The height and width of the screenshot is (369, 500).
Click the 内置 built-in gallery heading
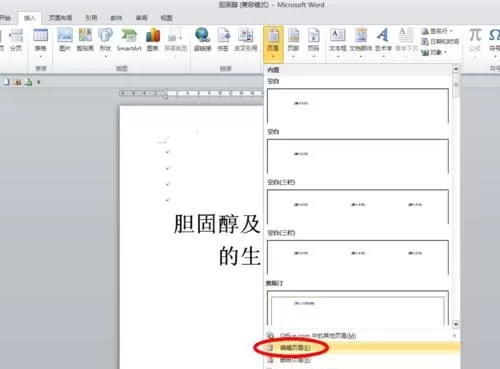[x=273, y=70]
